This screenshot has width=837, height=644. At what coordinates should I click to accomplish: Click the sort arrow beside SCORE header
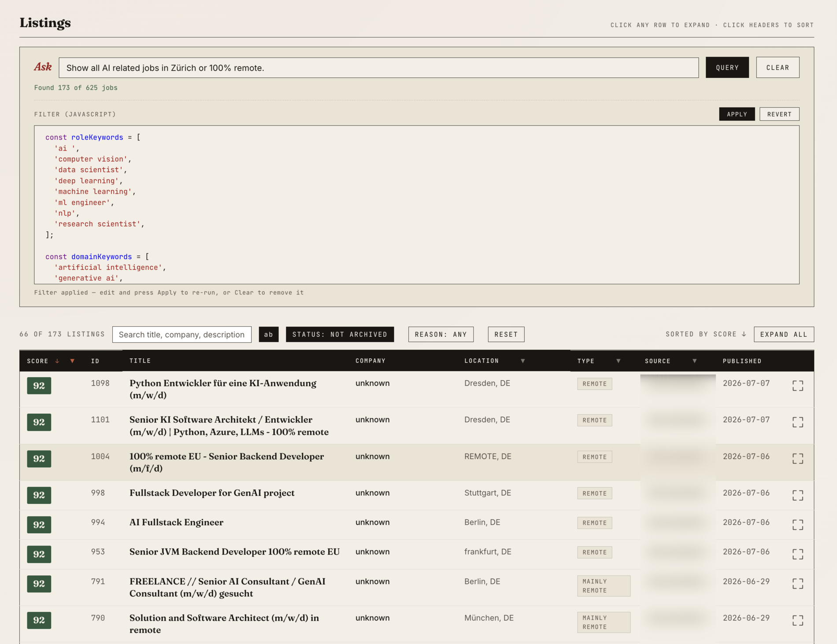coord(57,361)
